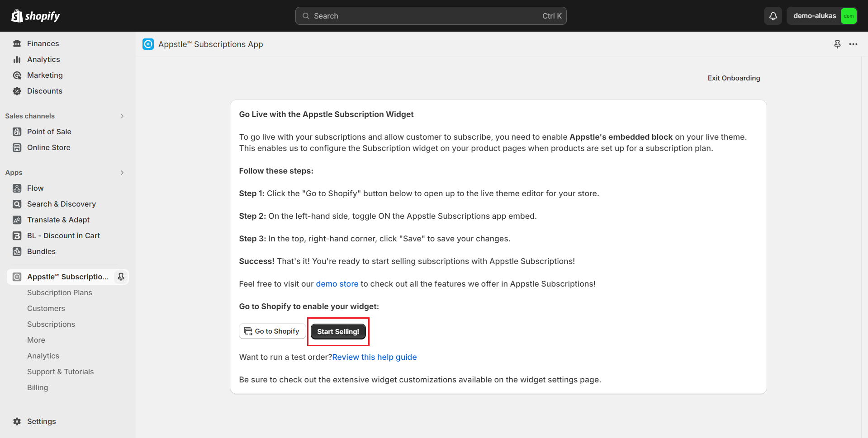Click the Go to Shopify button
Viewport: 868px width, 438px height.
(272, 331)
